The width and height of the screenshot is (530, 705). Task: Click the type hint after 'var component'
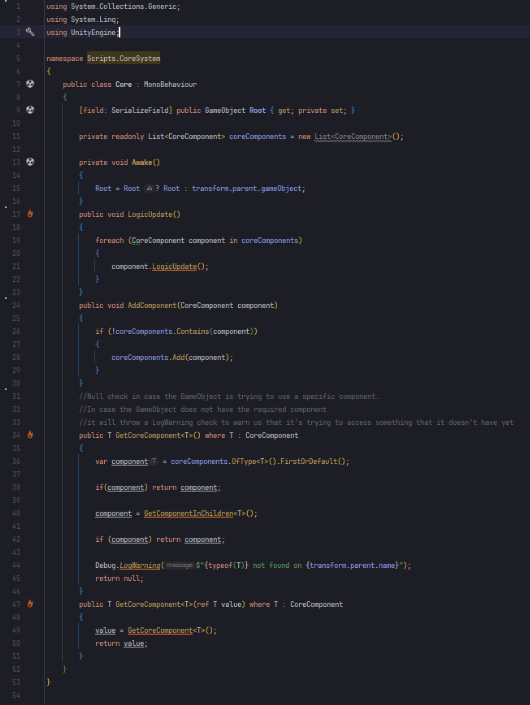point(154,461)
